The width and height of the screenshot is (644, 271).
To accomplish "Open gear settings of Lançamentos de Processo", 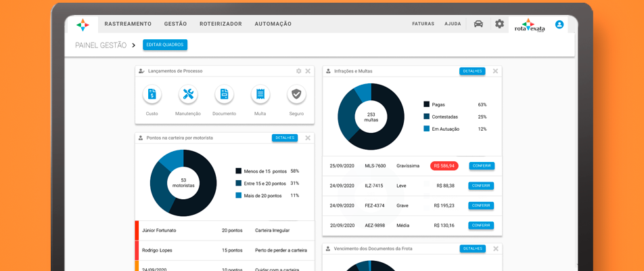I will [x=298, y=71].
